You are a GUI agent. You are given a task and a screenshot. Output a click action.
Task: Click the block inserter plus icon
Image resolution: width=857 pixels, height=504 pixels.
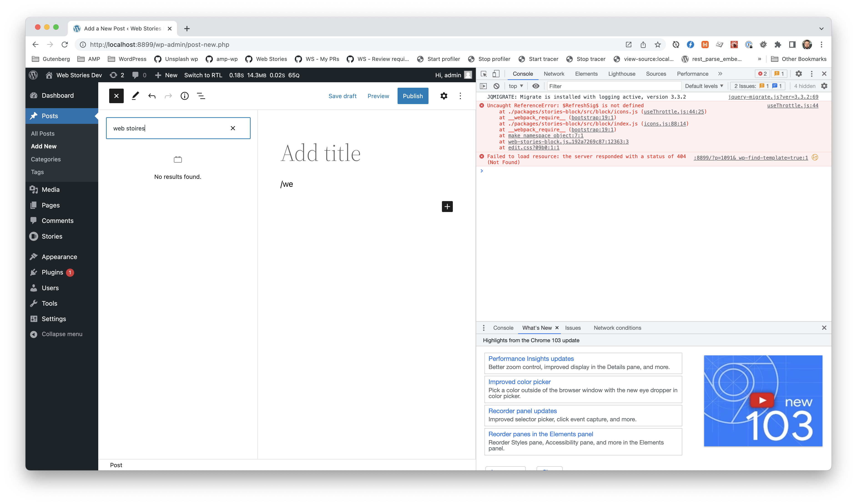point(447,206)
